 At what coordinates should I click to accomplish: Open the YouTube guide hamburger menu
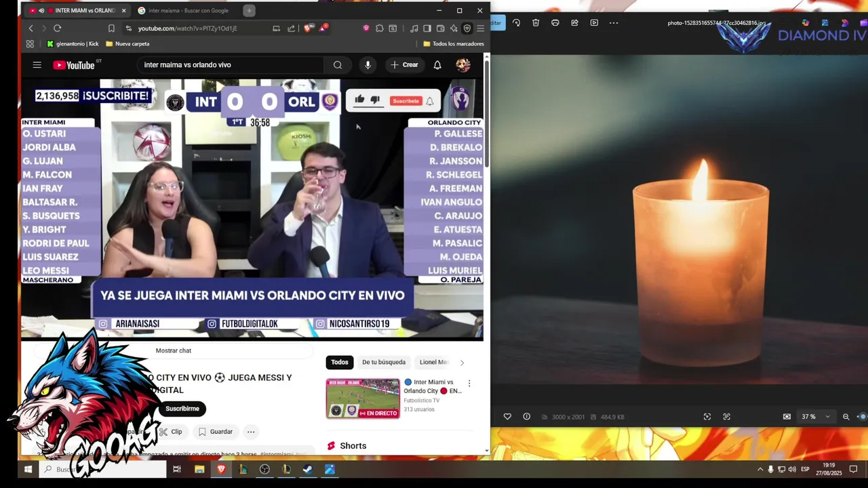(x=37, y=65)
